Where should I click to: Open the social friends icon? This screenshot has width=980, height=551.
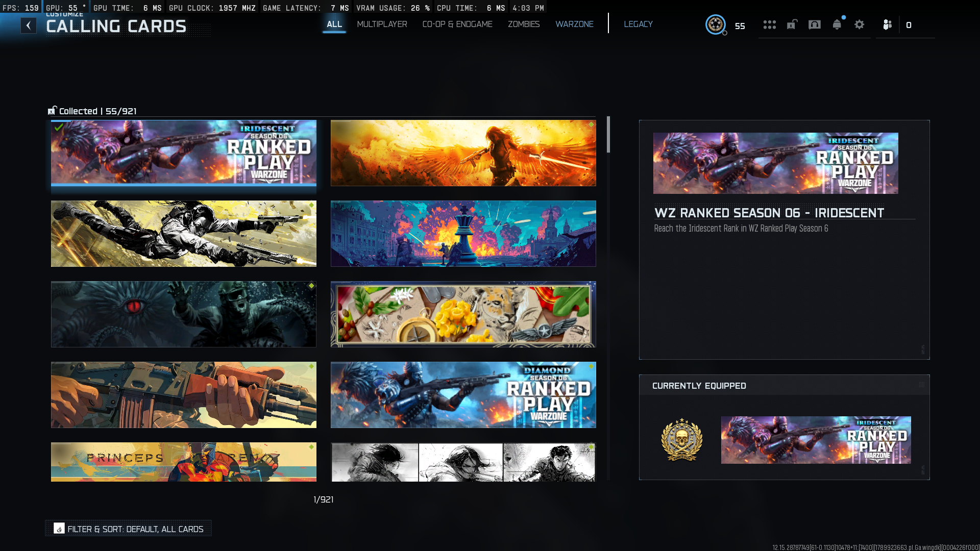[x=888, y=24]
